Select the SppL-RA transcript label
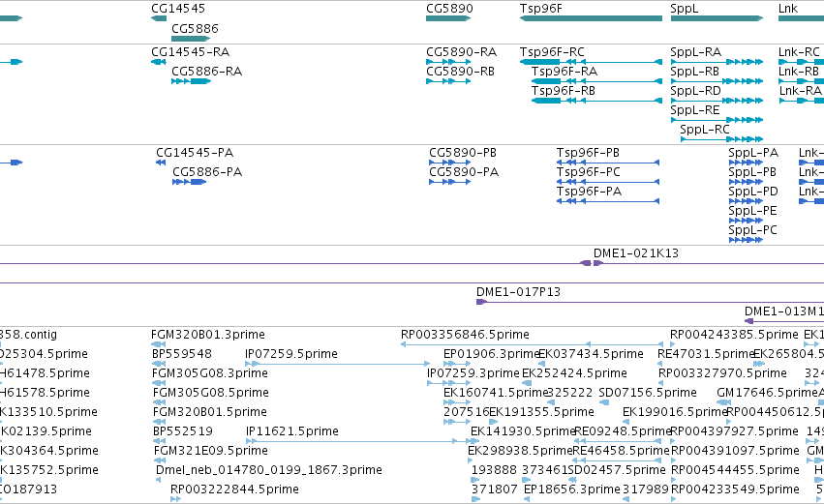Screen dimensions: 824x504 coord(696,52)
